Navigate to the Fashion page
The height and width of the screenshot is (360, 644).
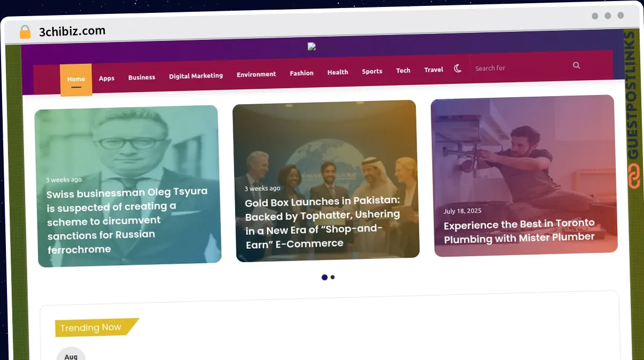click(x=302, y=73)
